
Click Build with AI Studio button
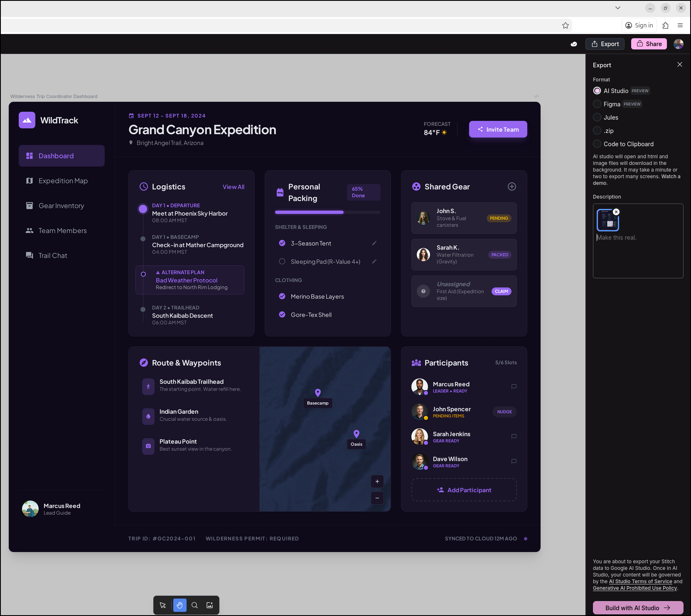(637, 608)
